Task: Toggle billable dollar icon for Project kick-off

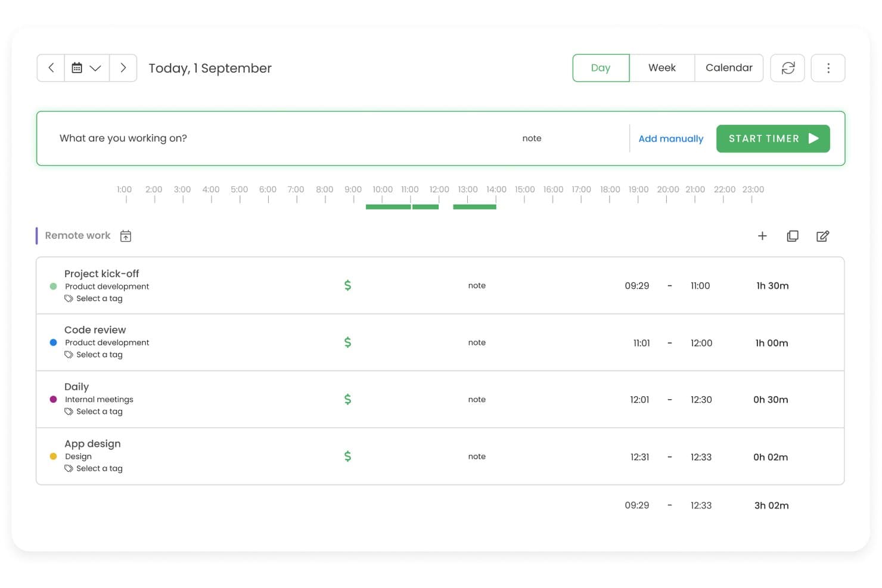Action: [x=348, y=285]
